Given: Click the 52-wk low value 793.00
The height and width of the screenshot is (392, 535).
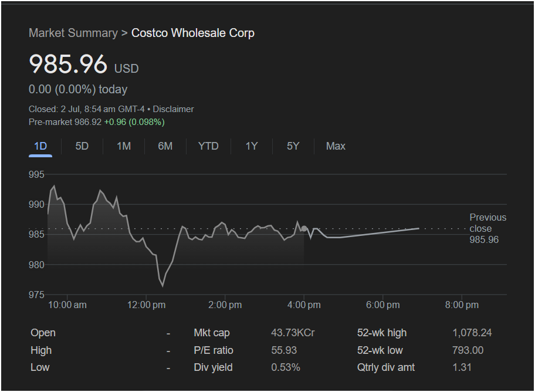Looking at the screenshot, I should (x=468, y=350).
